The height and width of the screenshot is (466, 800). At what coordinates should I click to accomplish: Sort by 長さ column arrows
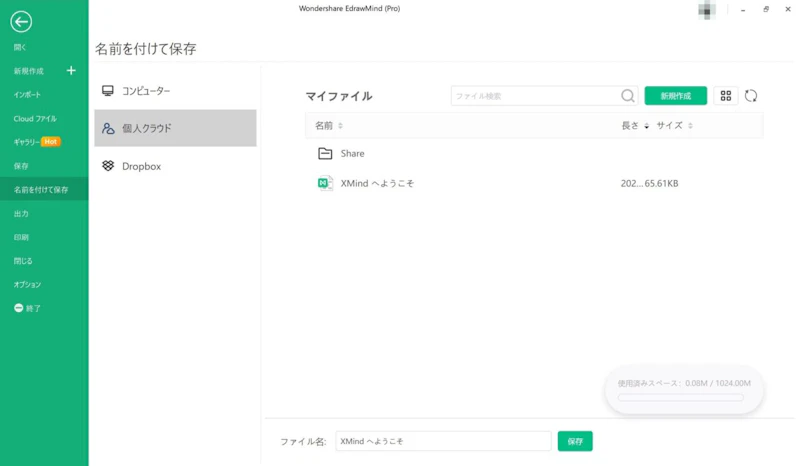646,126
